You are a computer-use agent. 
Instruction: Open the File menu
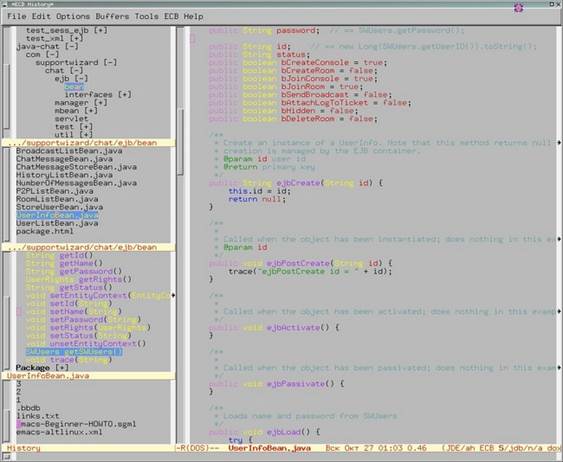(17, 17)
